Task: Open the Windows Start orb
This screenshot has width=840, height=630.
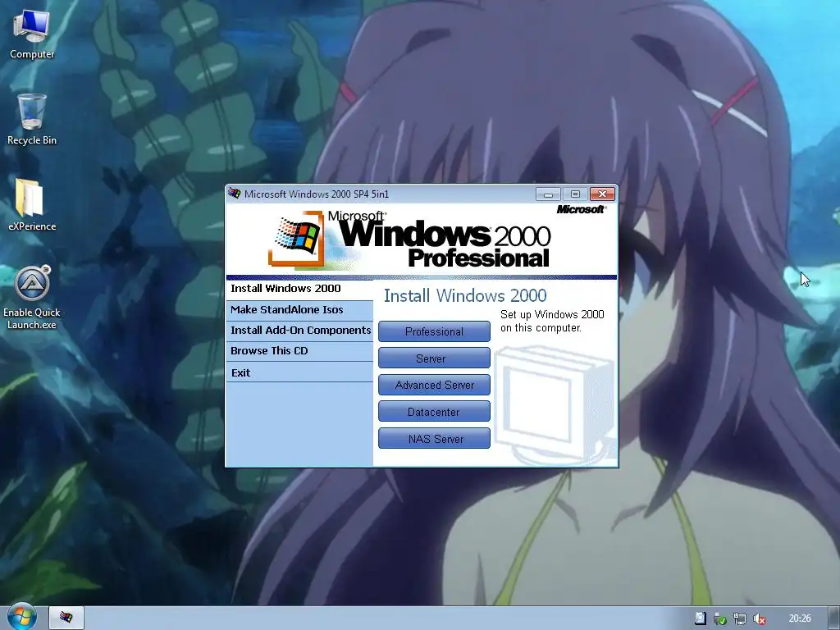Action: coord(22,617)
